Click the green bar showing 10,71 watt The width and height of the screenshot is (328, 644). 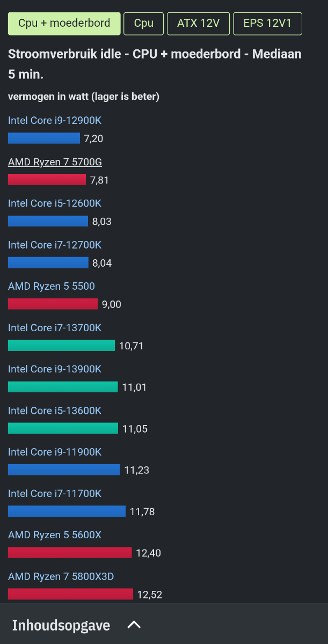tap(61, 346)
